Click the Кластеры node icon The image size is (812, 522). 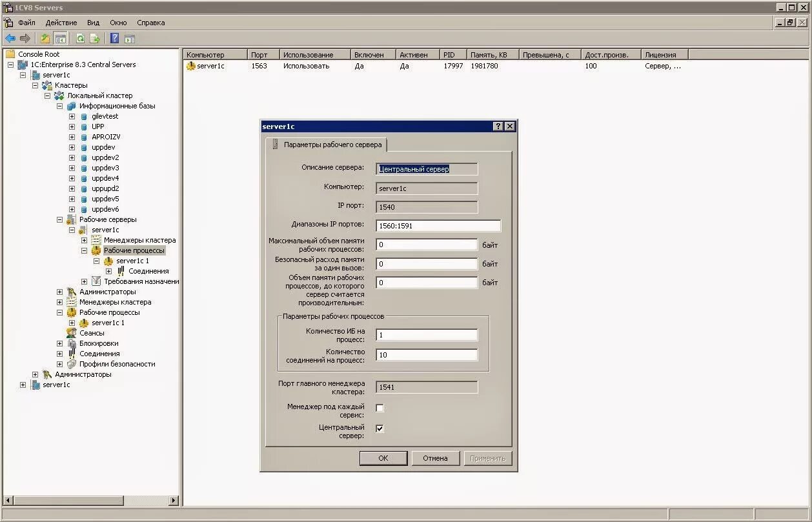pyautogui.click(x=47, y=85)
